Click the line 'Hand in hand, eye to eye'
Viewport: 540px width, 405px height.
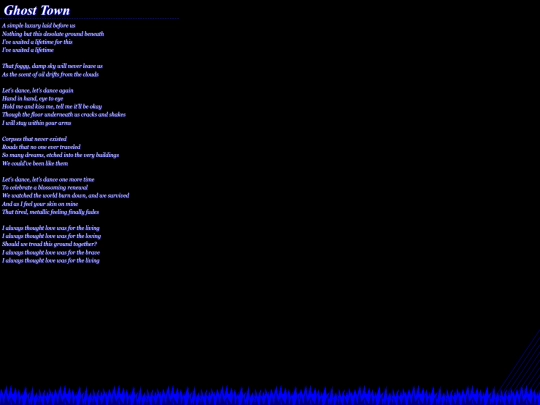click(x=33, y=98)
